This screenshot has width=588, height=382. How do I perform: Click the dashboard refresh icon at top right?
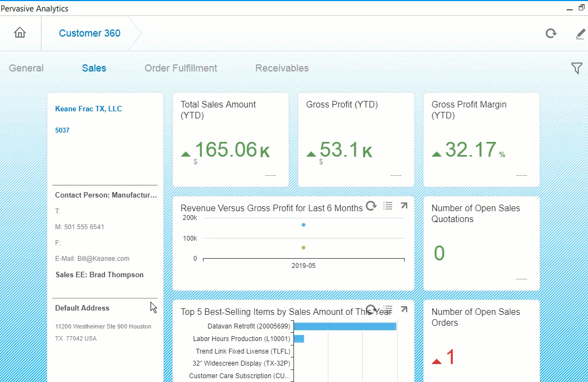[x=551, y=33]
